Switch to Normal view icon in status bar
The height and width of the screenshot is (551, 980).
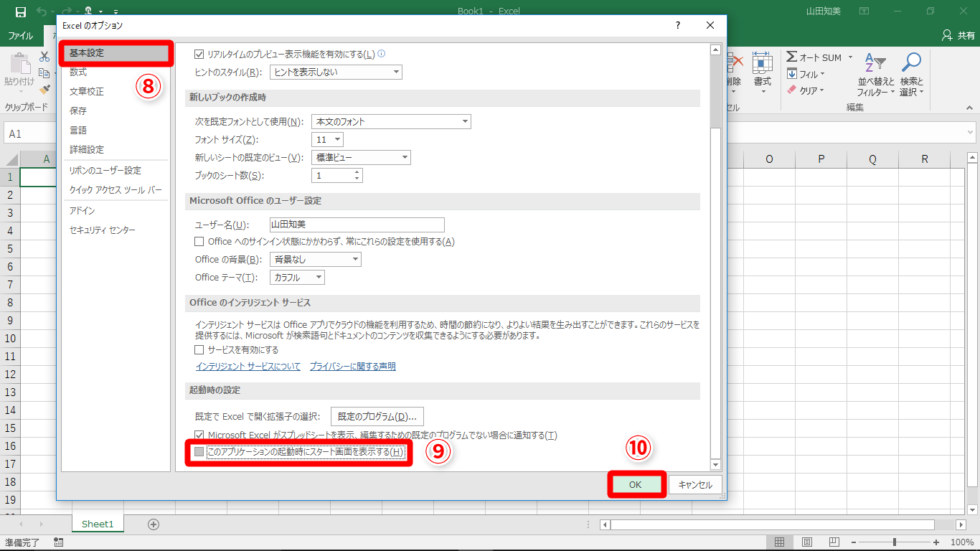pos(779,542)
